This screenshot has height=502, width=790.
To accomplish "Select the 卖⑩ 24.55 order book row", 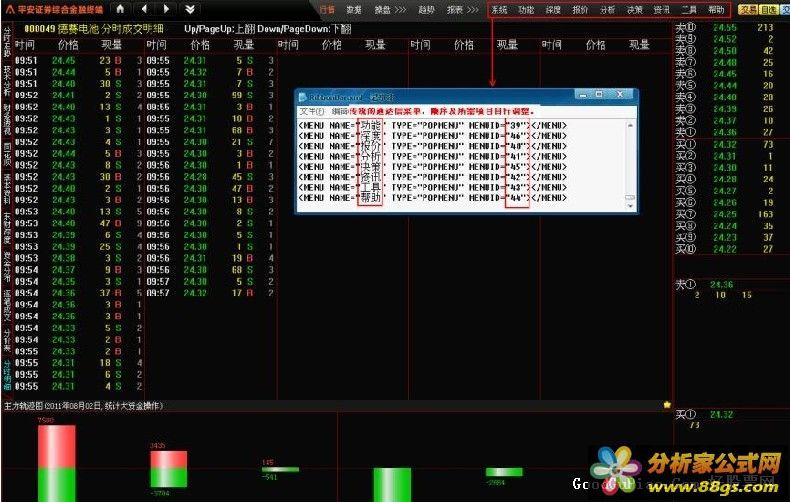I will click(725, 27).
